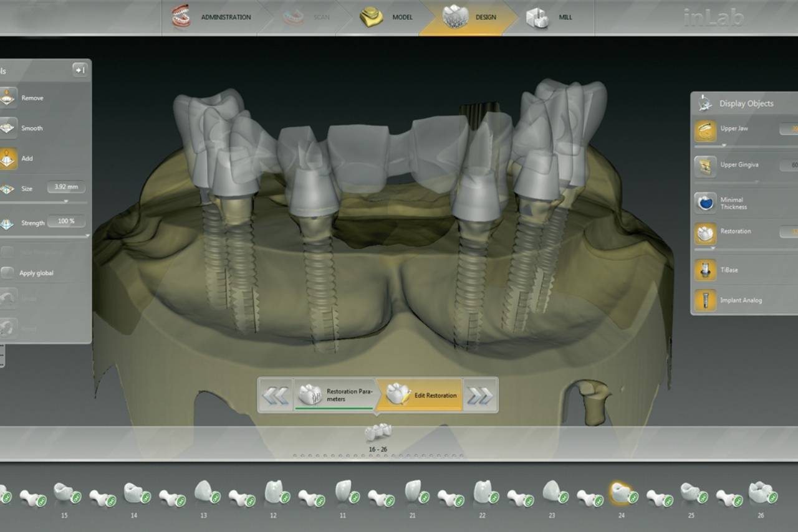
Task: Toggle TiBase visibility in Display Objects
Action: pyautogui.click(x=706, y=270)
